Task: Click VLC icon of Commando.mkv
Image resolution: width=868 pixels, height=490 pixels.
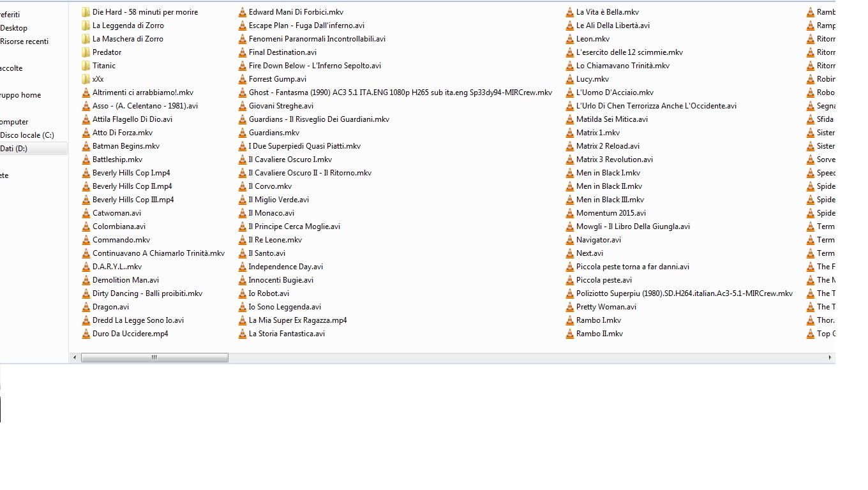Action: point(86,240)
